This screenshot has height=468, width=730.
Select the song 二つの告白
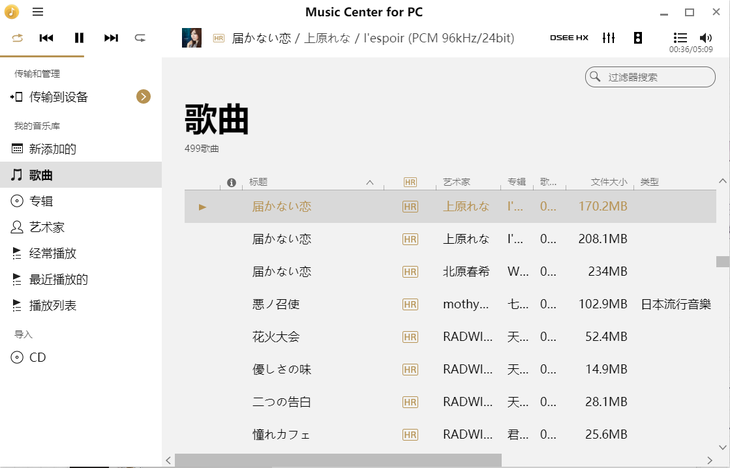click(x=450, y=402)
